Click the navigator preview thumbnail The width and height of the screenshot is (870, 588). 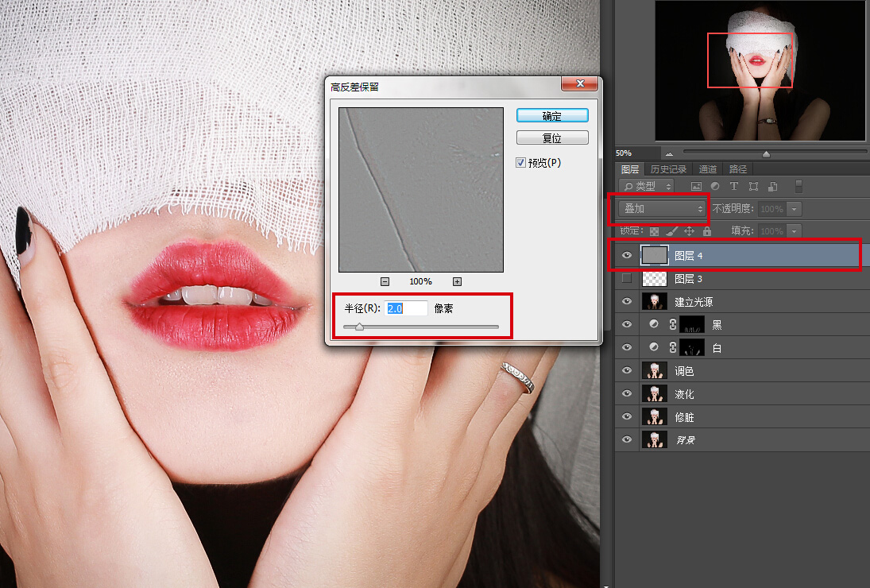(x=760, y=71)
